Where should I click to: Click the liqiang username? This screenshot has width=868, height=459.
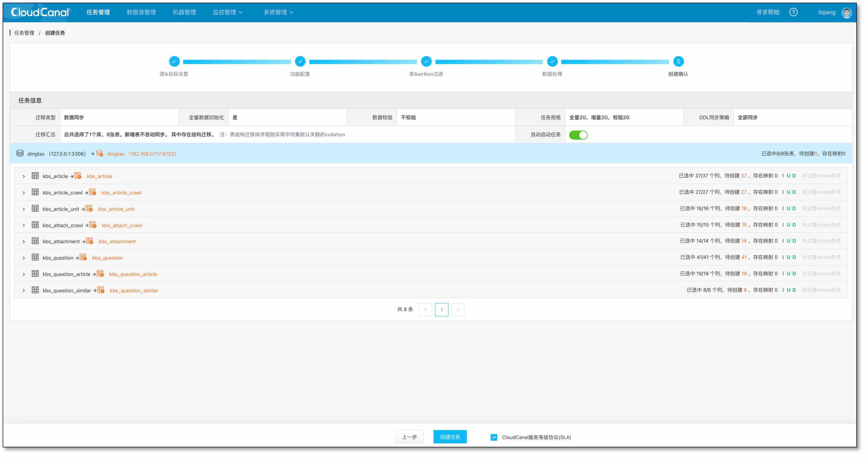827,12
